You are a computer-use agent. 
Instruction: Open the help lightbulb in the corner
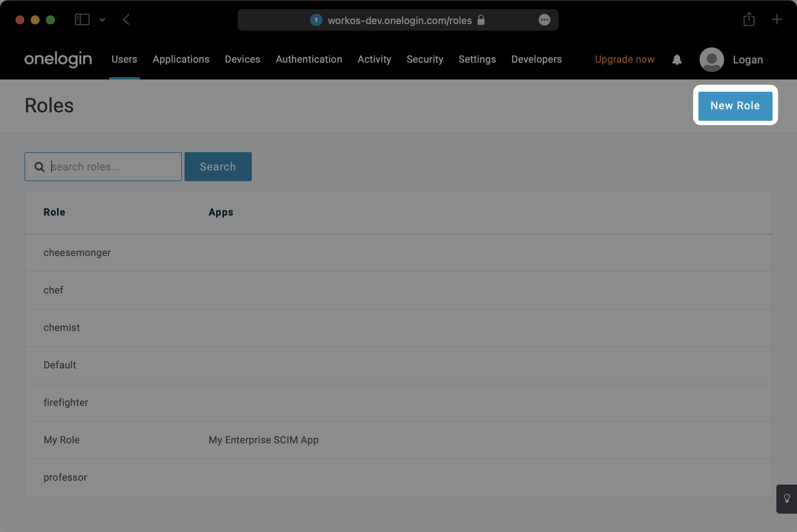(x=786, y=499)
